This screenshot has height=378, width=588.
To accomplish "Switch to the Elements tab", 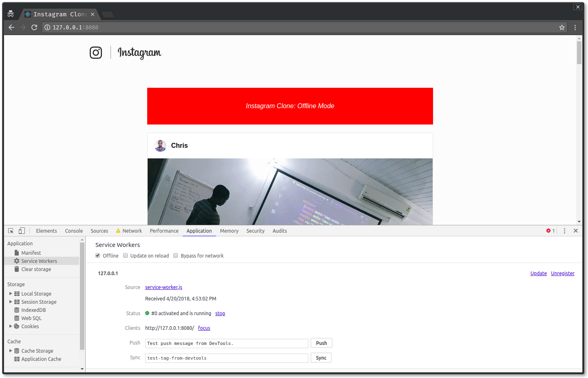I will 46,231.
